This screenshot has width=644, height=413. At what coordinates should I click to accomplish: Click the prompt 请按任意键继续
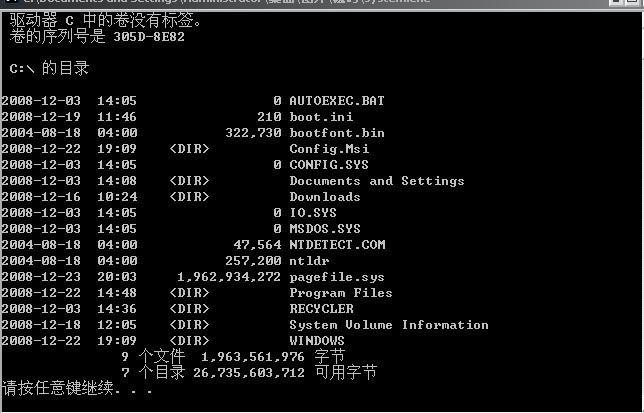click(58, 388)
